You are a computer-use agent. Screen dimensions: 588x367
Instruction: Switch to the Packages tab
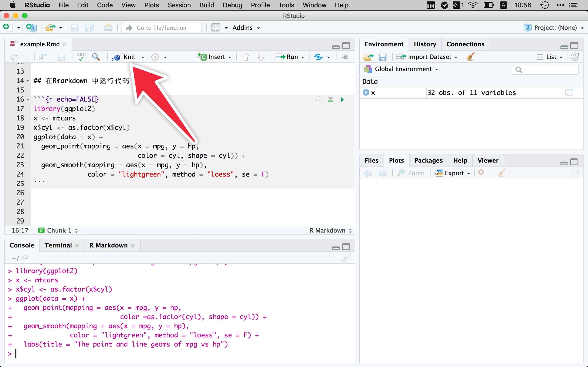coord(428,160)
